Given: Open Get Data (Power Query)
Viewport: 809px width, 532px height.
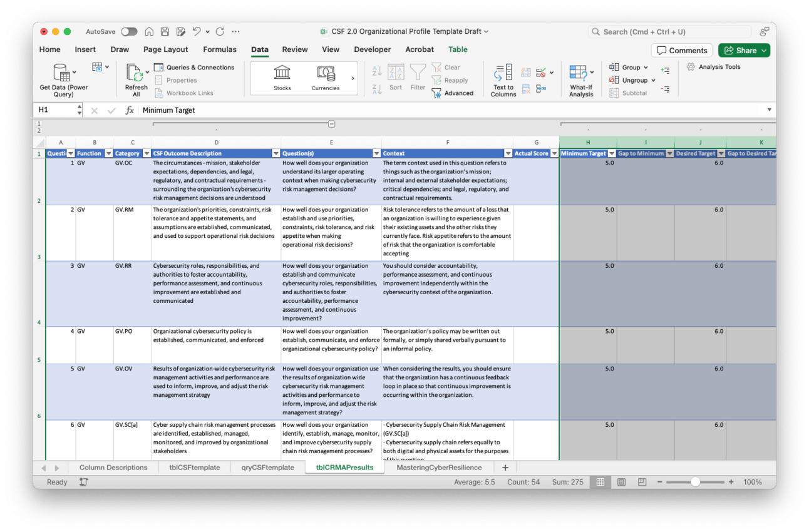Looking at the screenshot, I should pyautogui.click(x=63, y=73).
